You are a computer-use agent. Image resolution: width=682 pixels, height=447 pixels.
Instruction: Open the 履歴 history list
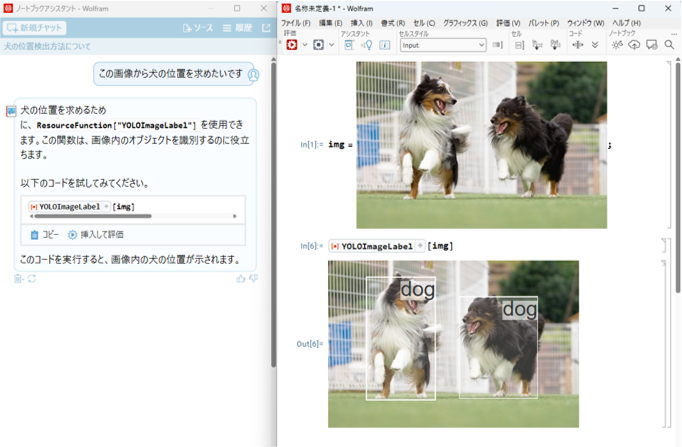coord(240,29)
